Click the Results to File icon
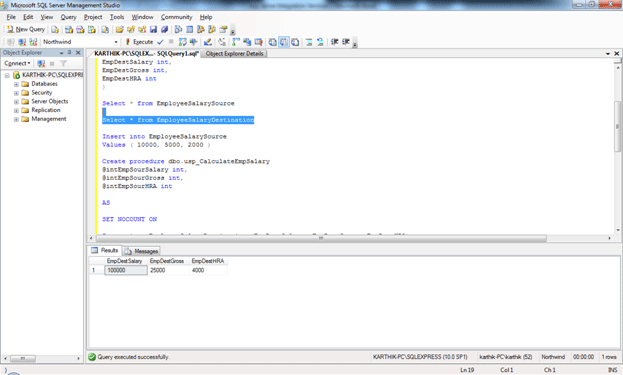This screenshot has height=375, width=623. click(295, 42)
